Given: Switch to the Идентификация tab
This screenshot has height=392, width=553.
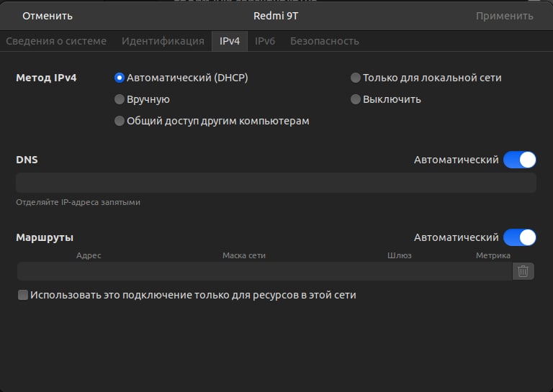Looking at the screenshot, I should (163, 41).
